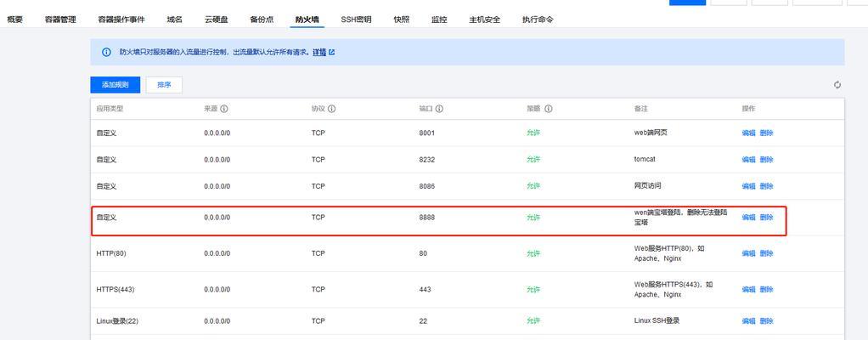Click the 443 port cell
The height and width of the screenshot is (340, 868).
coord(425,290)
